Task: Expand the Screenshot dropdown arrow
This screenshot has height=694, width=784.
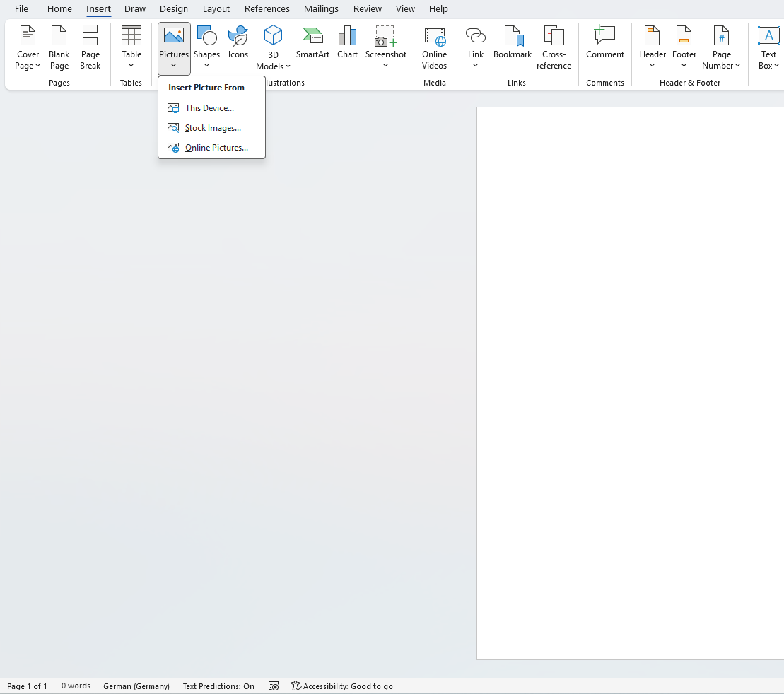Action: pyautogui.click(x=385, y=66)
